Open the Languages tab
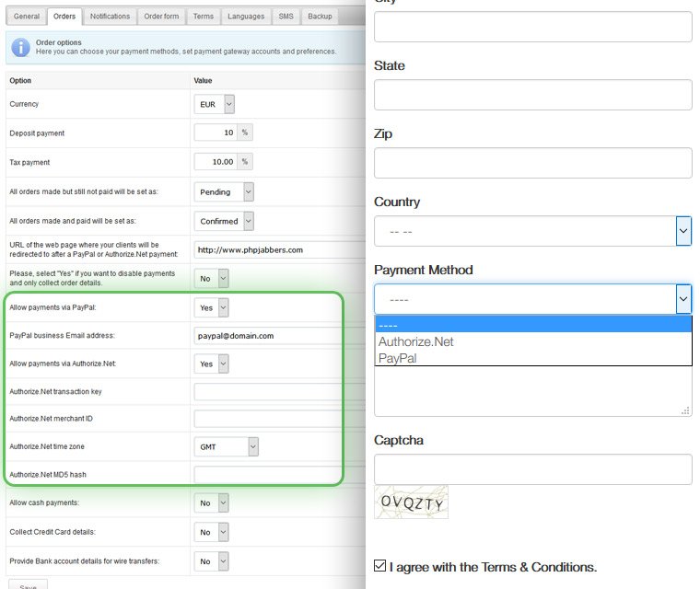This screenshot has width=700, height=589. pos(246,17)
